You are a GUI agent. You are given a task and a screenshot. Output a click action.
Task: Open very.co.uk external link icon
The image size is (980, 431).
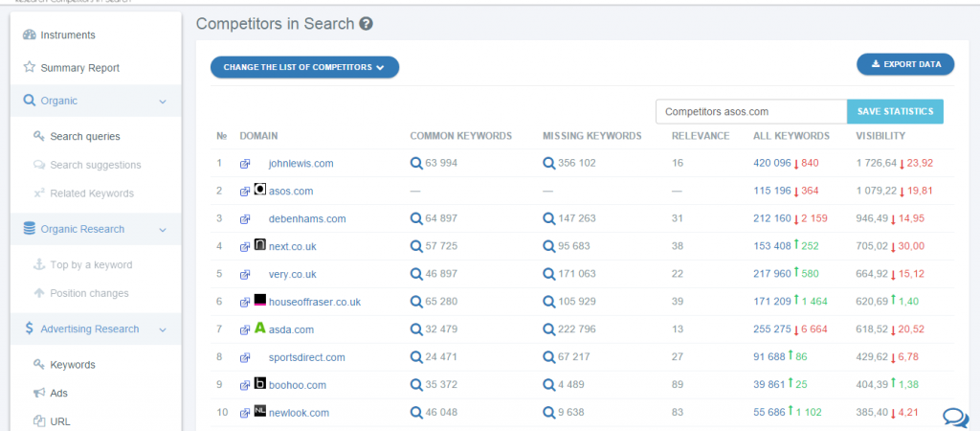[245, 275]
